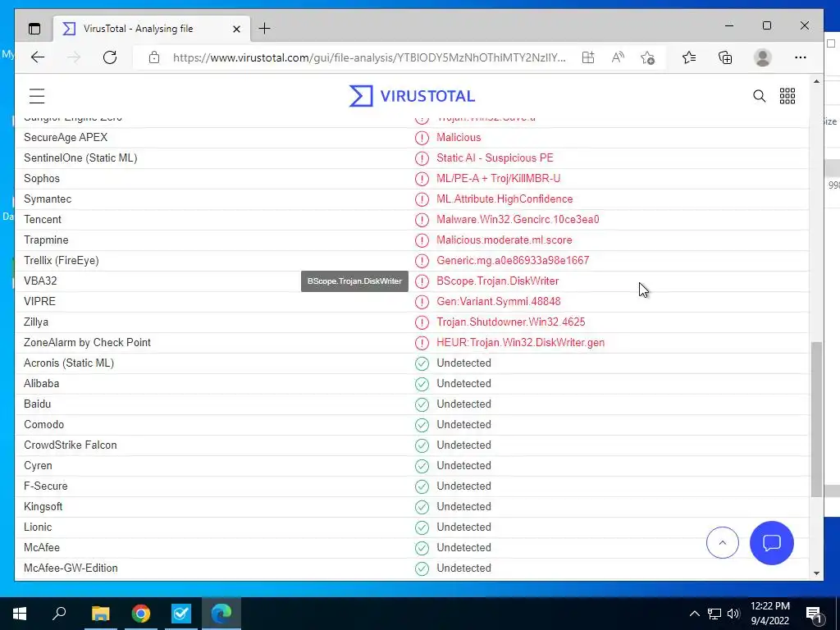Click the scrollbar up arrow
840x630 pixels.
816,81
